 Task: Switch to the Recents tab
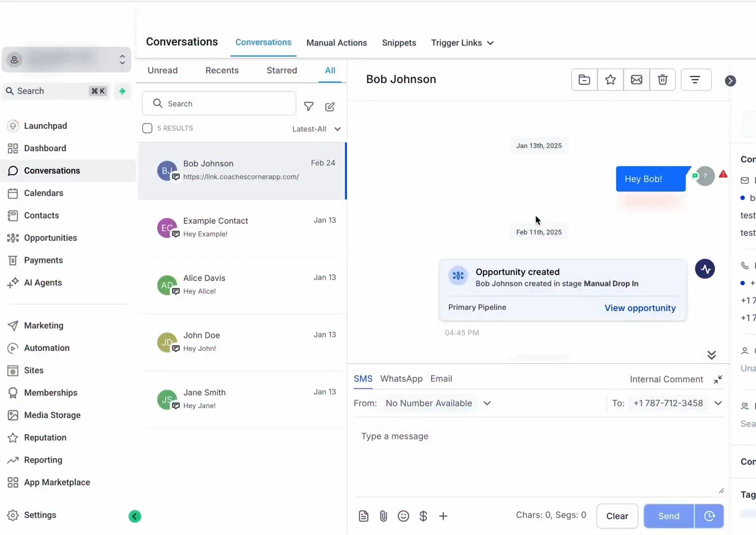222,70
